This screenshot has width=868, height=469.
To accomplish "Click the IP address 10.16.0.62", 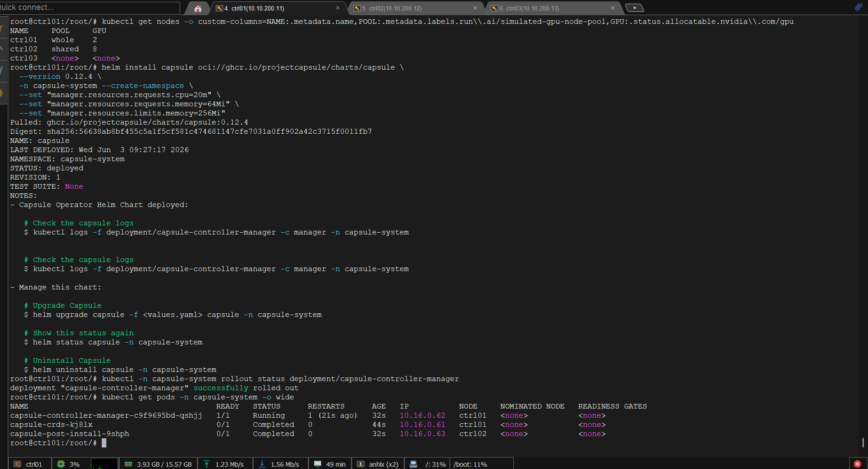I will point(423,415).
